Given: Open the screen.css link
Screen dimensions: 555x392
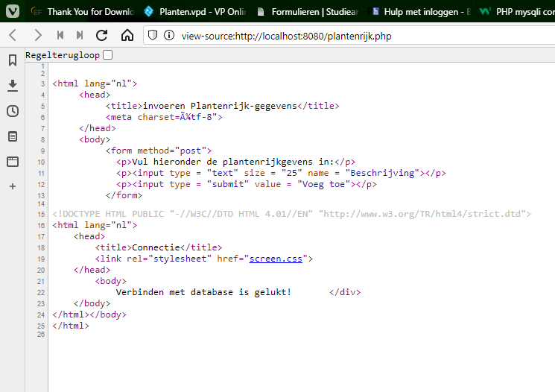Looking at the screenshot, I should point(276,259).
